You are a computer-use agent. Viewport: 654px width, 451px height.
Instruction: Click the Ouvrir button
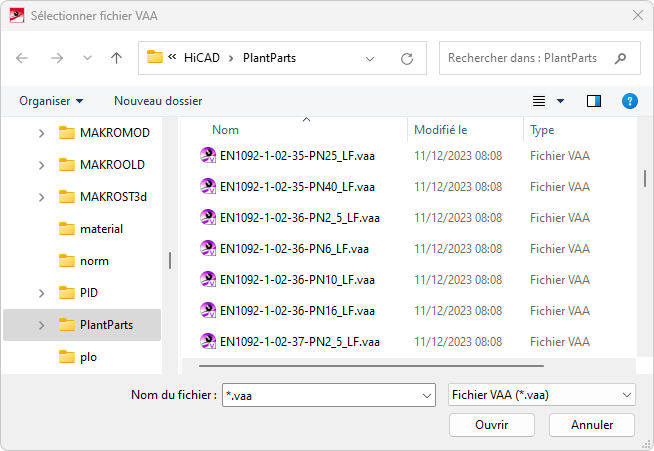(492, 425)
